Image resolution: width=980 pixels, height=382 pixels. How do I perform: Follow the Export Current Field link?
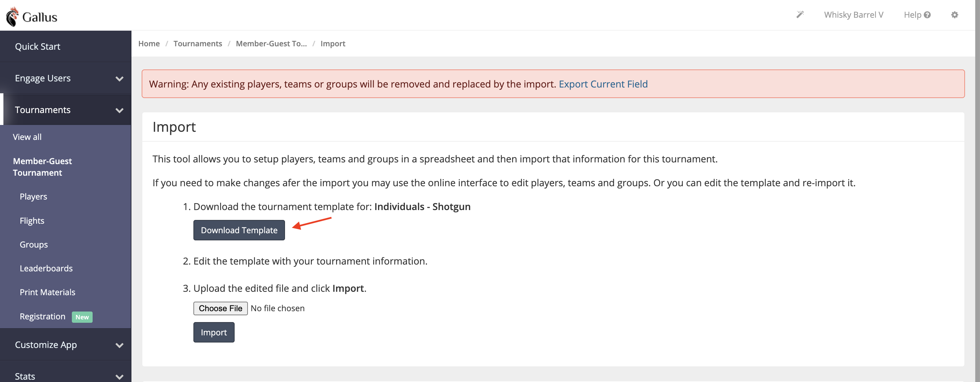(603, 84)
